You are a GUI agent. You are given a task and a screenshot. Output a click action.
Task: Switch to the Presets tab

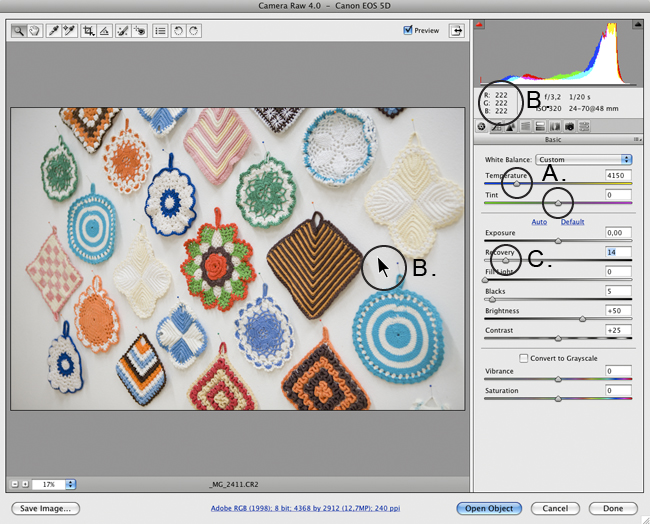(584, 127)
